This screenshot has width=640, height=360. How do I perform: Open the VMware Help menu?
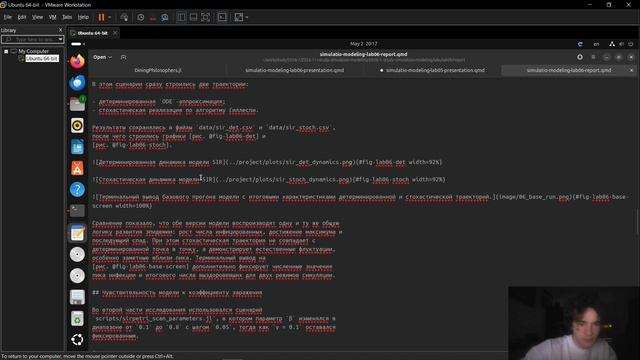click(83, 17)
